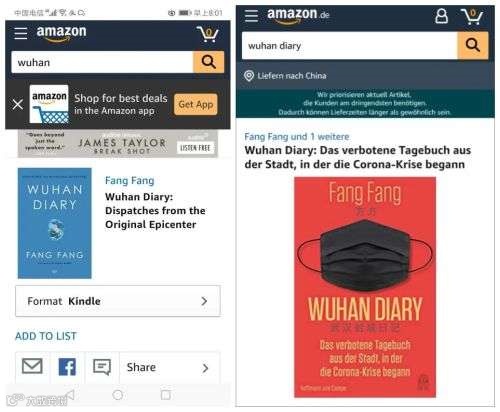Open the hamburger menu on the left Amazon page
Viewport: 500px width, 412px height.
click(x=21, y=33)
